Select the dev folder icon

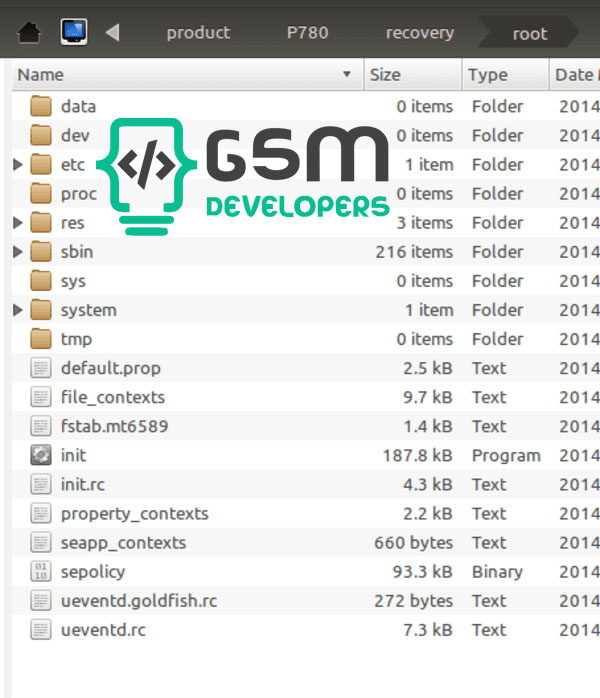tap(41, 135)
